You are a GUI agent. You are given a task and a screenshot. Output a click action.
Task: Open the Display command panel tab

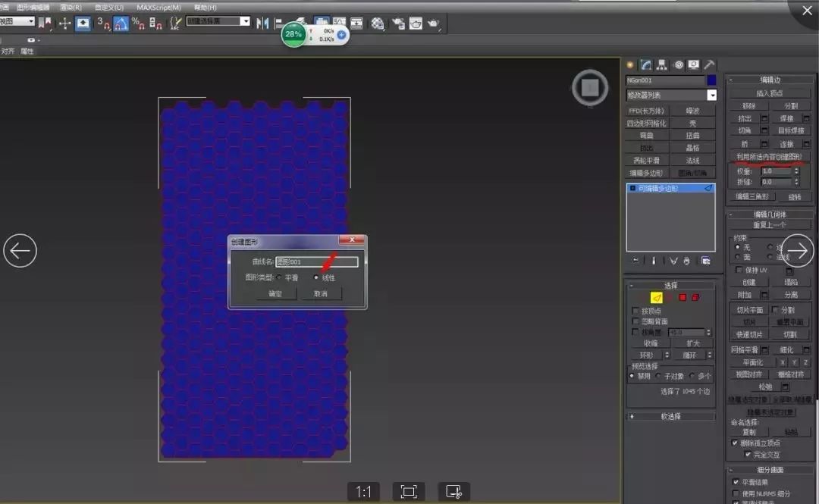[x=694, y=64]
